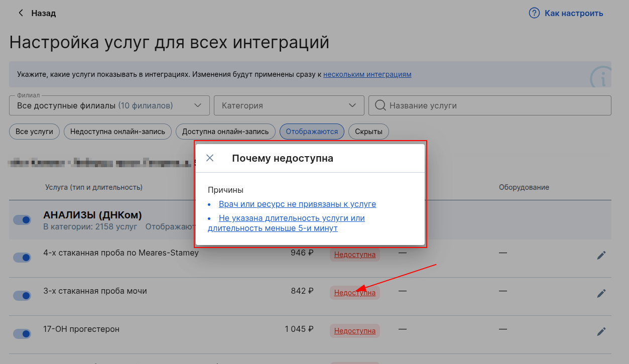Expand the 'Филиал' branches dropdown
629x364 pixels.
[x=198, y=105]
